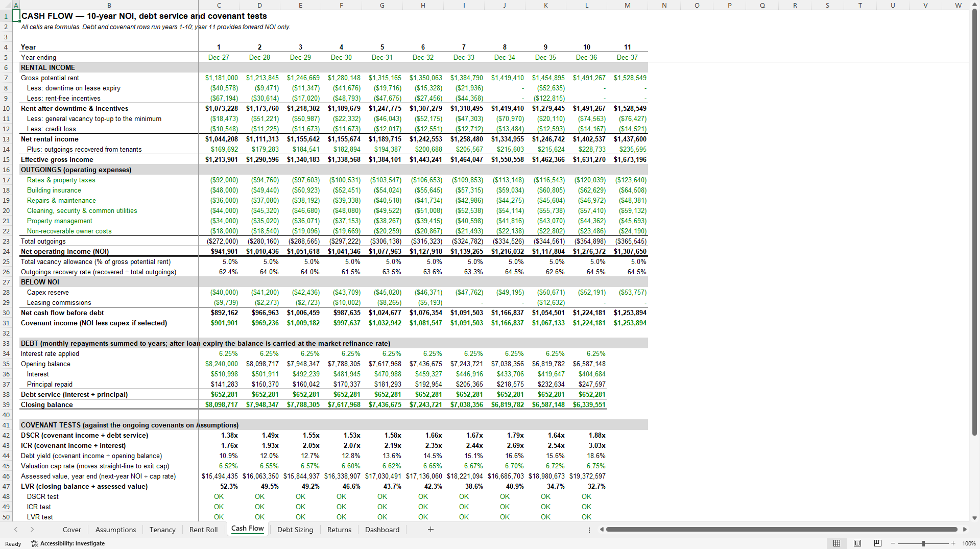Image resolution: width=980 pixels, height=549 pixels.
Task: Open the Debt Sizing sheet tab
Action: coord(295,530)
